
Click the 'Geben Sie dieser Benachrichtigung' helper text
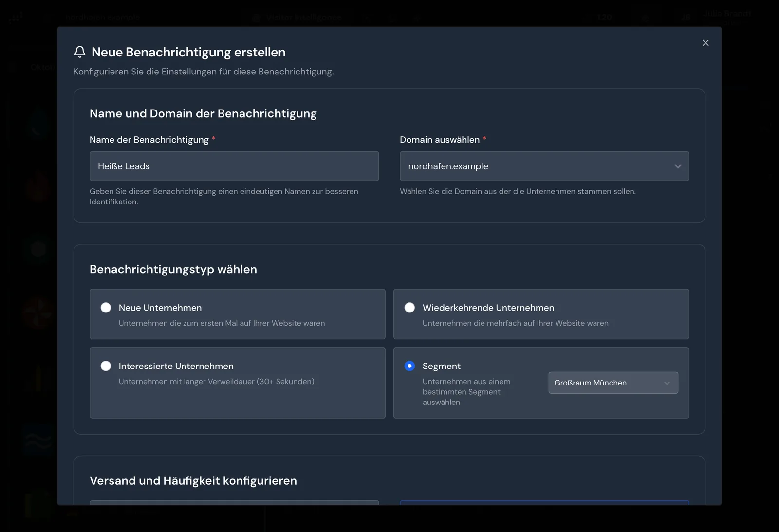tap(224, 197)
